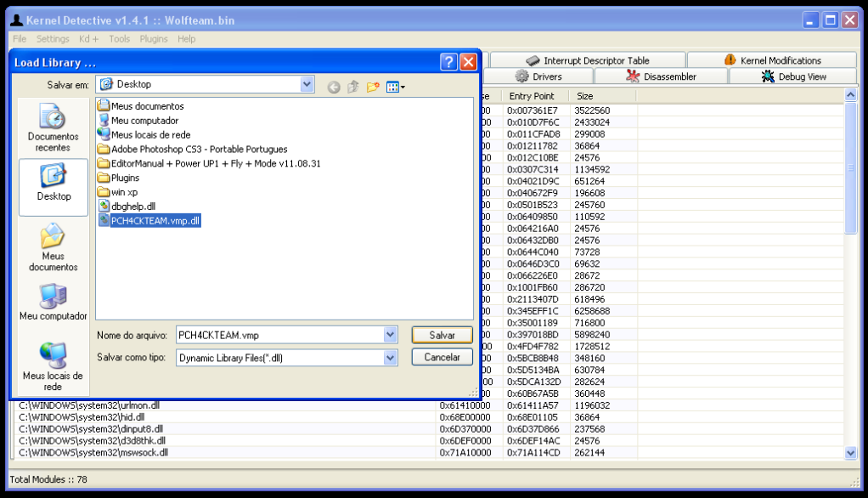
Task: Click the dialog help question mark button
Action: point(448,62)
